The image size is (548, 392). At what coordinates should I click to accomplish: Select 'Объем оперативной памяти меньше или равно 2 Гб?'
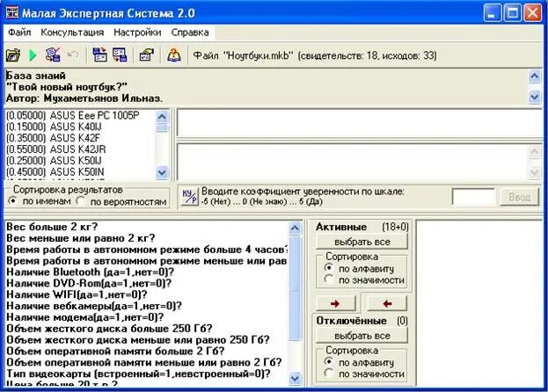point(144,362)
